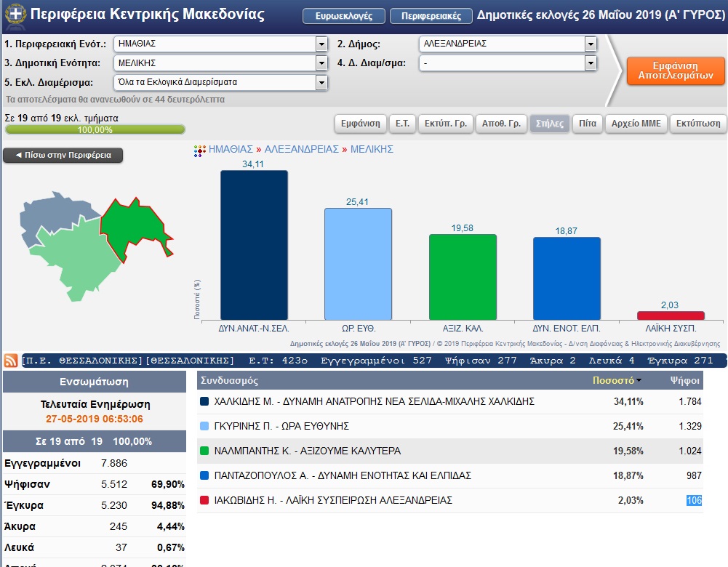Image resolution: width=728 pixels, height=567 pixels.
Task: Click dark navy swatch for ΧΑΛΚΙΔΗΣ Μ.
Action: [204, 401]
